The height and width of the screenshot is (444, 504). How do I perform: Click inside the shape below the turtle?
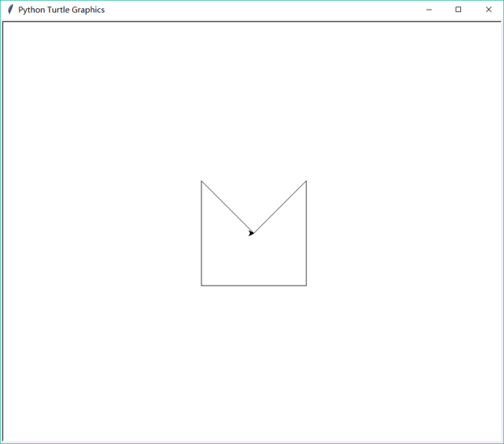254,263
